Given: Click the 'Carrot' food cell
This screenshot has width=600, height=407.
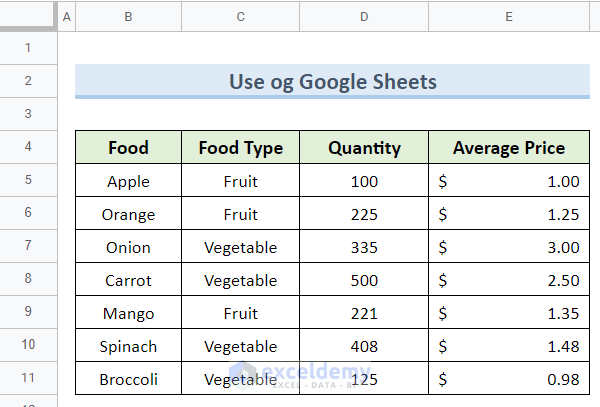Looking at the screenshot, I should click(x=128, y=280).
